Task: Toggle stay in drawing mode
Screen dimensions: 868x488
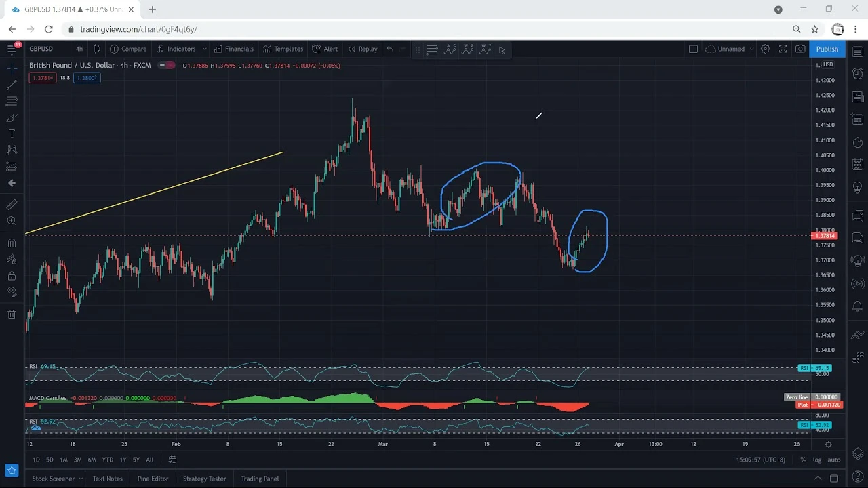Action: 12,259
